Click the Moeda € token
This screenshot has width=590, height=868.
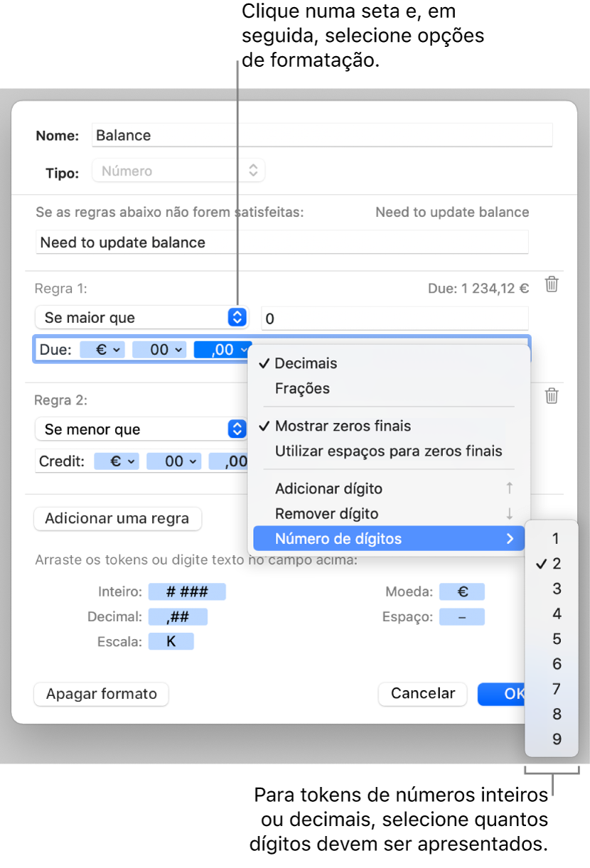click(462, 591)
